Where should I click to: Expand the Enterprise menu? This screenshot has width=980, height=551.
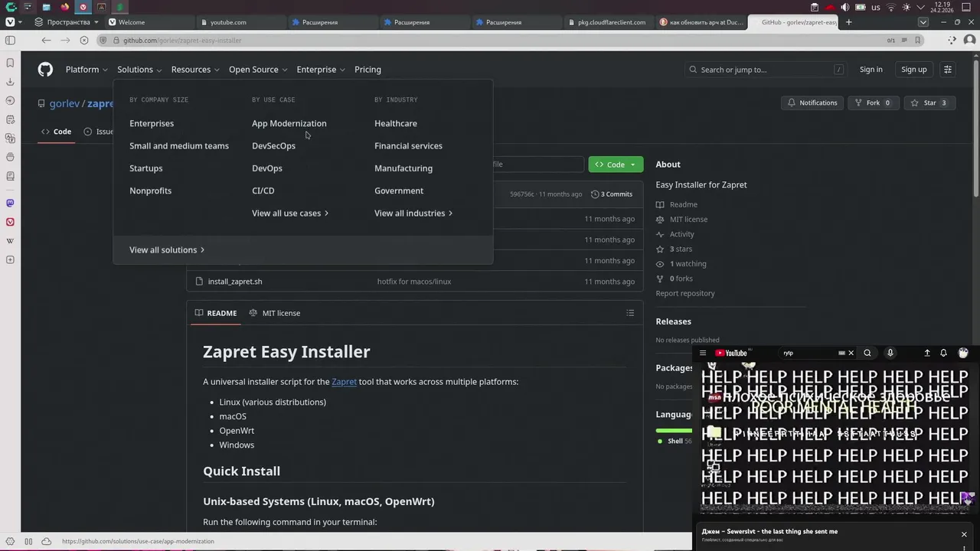coord(321,70)
